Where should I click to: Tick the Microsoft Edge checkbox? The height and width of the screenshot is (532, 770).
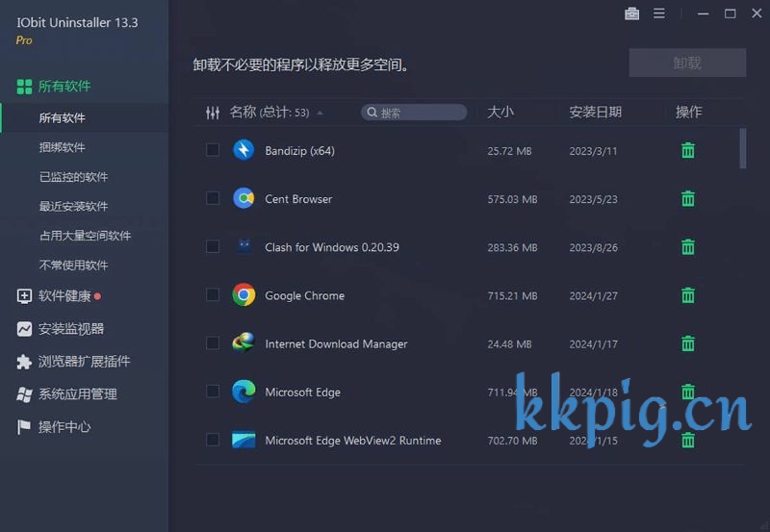pyautogui.click(x=213, y=392)
